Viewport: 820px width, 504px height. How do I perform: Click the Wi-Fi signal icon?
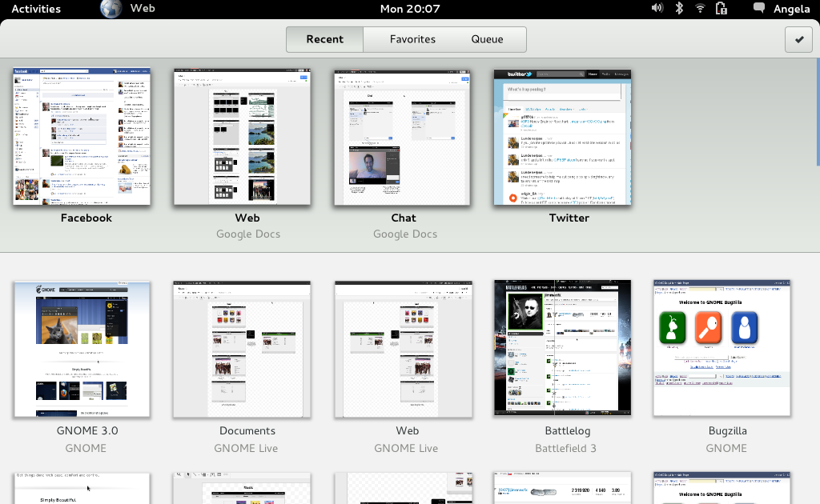tap(701, 9)
